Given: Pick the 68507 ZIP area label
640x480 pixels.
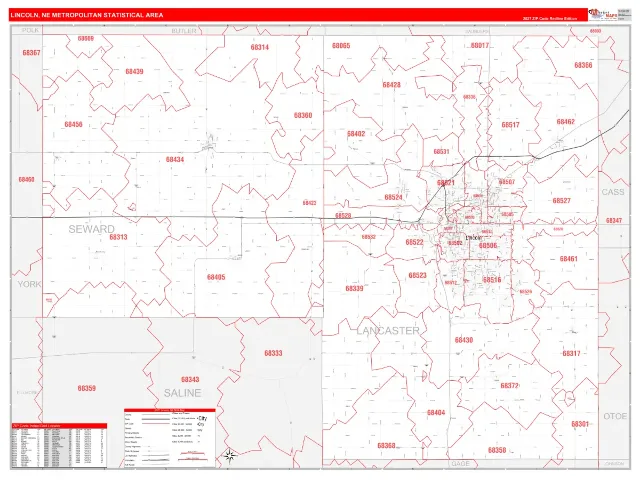Looking at the screenshot, I should click(x=507, y=182).
